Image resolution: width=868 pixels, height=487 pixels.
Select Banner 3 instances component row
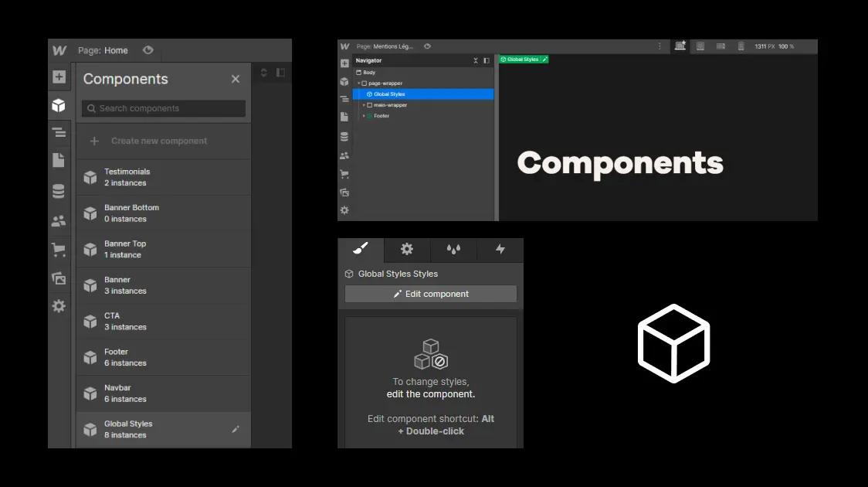tap(164, 285)
